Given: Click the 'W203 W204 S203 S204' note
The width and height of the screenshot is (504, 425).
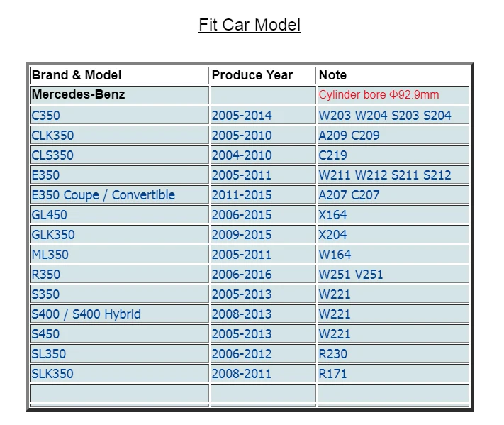Looking at the screenshot, I should click(393, 115).
